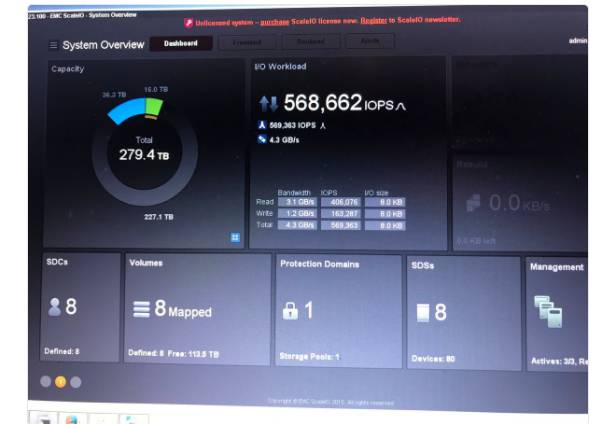
Task: Click the last gray alert indicator circle
Action: coord(76,382)
